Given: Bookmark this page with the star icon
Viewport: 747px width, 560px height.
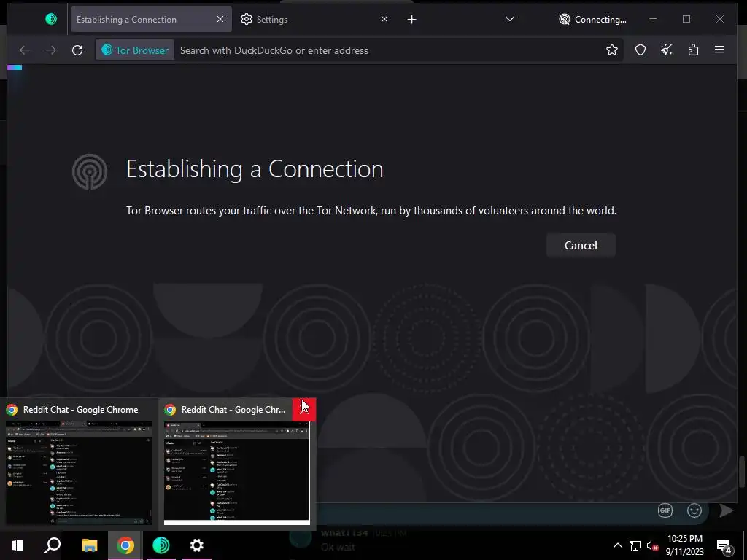Looking at the screenshot, I should click(x=612, y=50).
